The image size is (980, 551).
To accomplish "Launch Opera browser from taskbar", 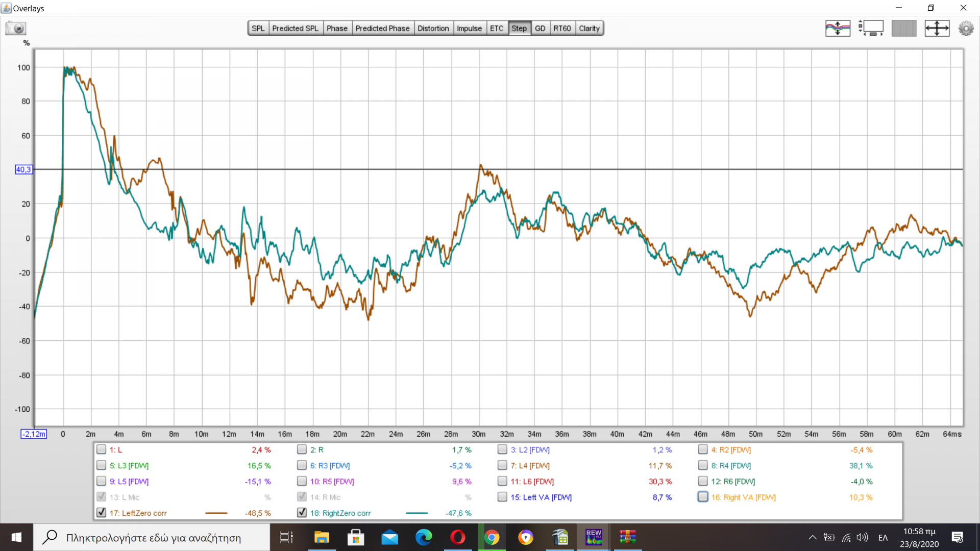I will click(x=458, y=537).
